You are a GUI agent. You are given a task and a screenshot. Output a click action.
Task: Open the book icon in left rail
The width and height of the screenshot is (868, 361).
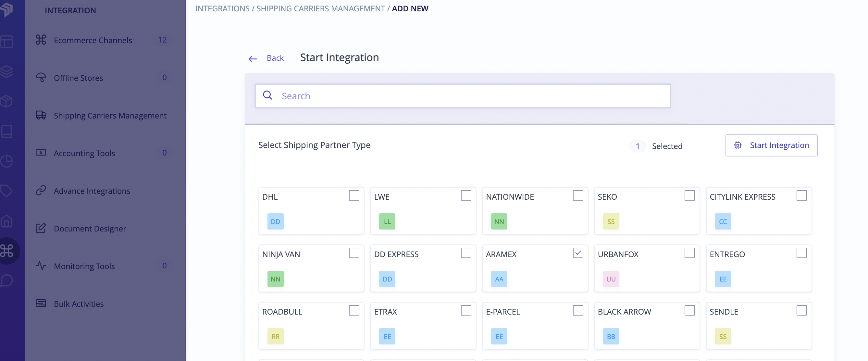[6, 131]
